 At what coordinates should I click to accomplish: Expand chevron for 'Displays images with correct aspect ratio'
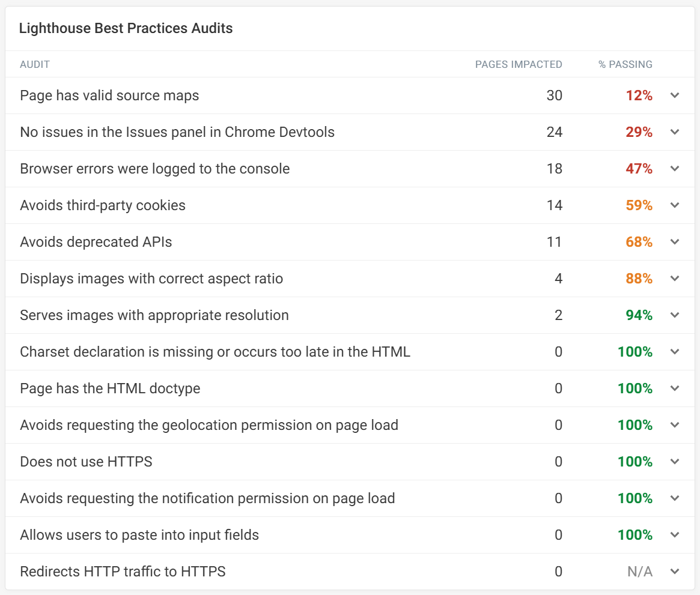pos(675,279)
